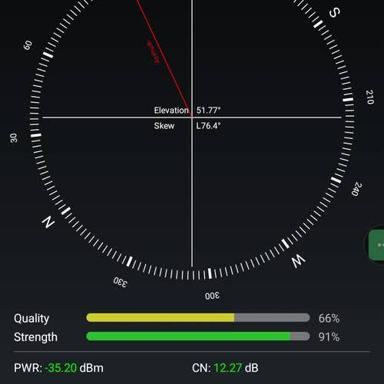Tap the 91% strength value
Screen dimensions: 384x384
(x=329, y=337)
